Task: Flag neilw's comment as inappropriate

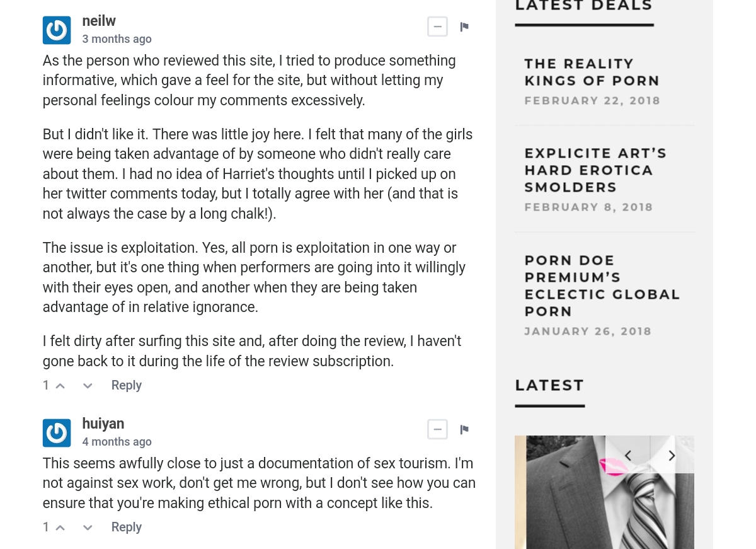Action: pyautogui.click(x=464, y=27)
